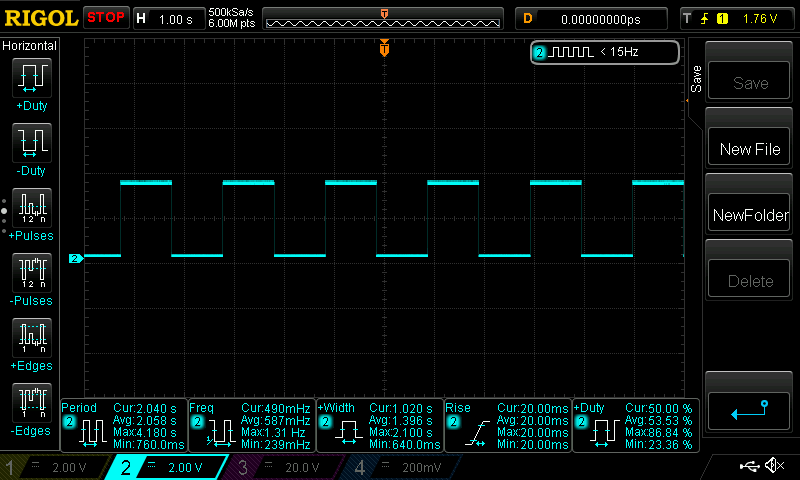The height and width of the screenshot is (480, 800).
Task: Click the RIGOL logo
Action: tap(41, 18)
